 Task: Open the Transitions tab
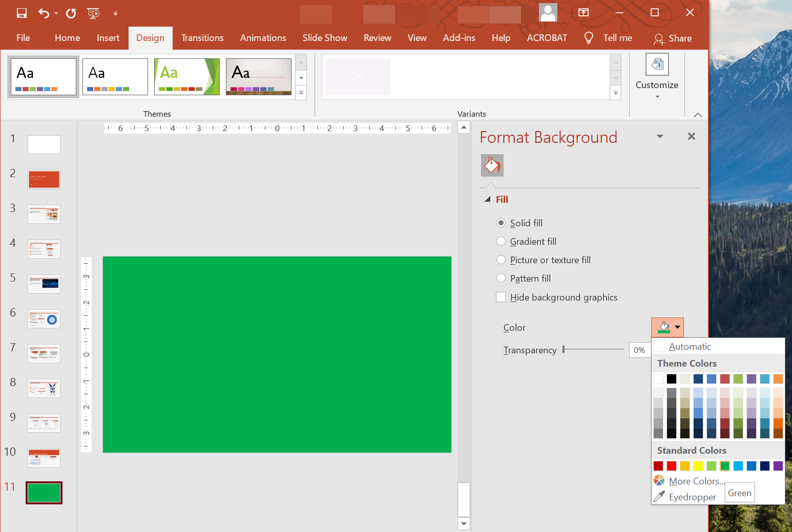click(202, 38)
